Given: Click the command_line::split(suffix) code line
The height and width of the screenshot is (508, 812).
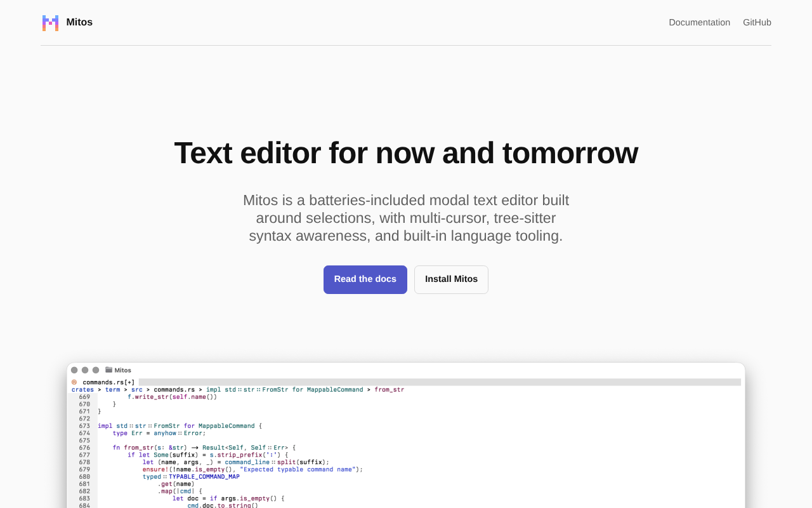Looking at the screenshot, I should click(x=236, y=462).
